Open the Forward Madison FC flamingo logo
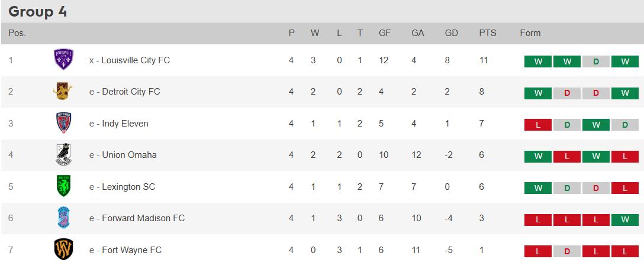The image size is (644, 272). (64, 218)
